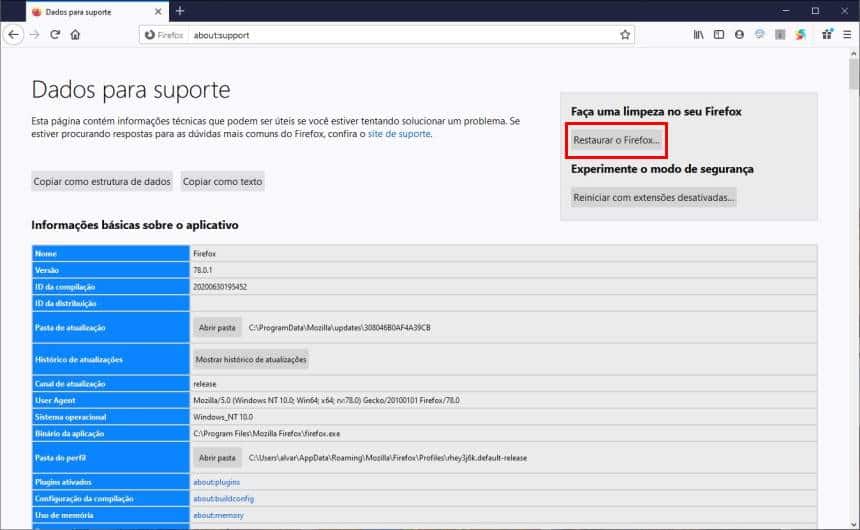Open the Library icon in toolbar

click(698, 35)
